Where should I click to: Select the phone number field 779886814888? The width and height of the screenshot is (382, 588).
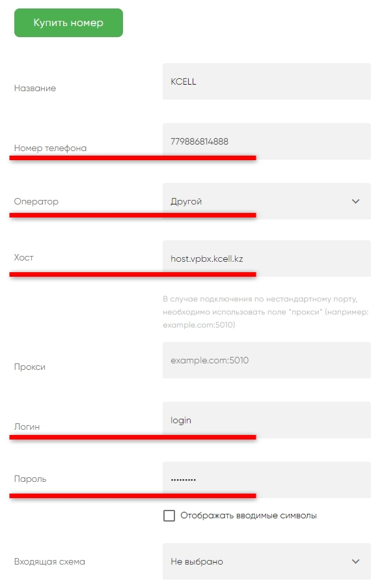pos(267,141)
